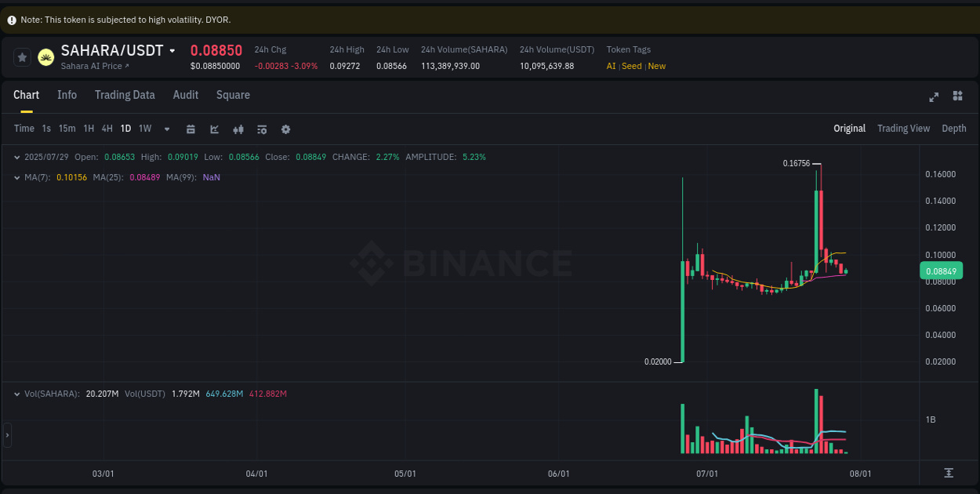Open the extra timeframe interval dropdown
The width and height of the screenshot is (980, 494).
(x=166, y=129)
